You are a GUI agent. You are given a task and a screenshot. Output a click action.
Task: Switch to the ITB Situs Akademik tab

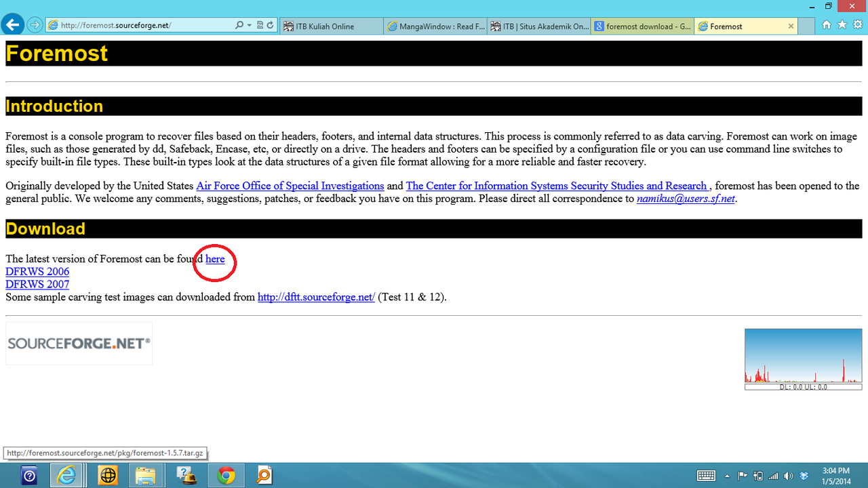[x=538, y=26]
